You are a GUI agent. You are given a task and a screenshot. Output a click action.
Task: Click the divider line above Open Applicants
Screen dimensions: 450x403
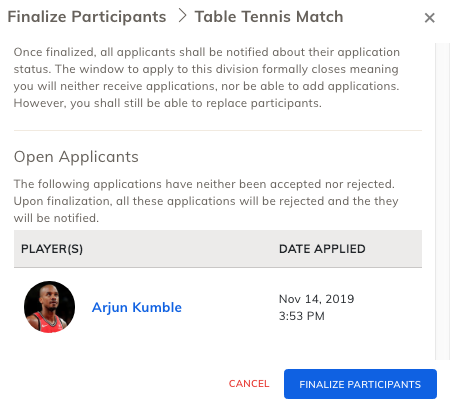(x=218, y=130)
